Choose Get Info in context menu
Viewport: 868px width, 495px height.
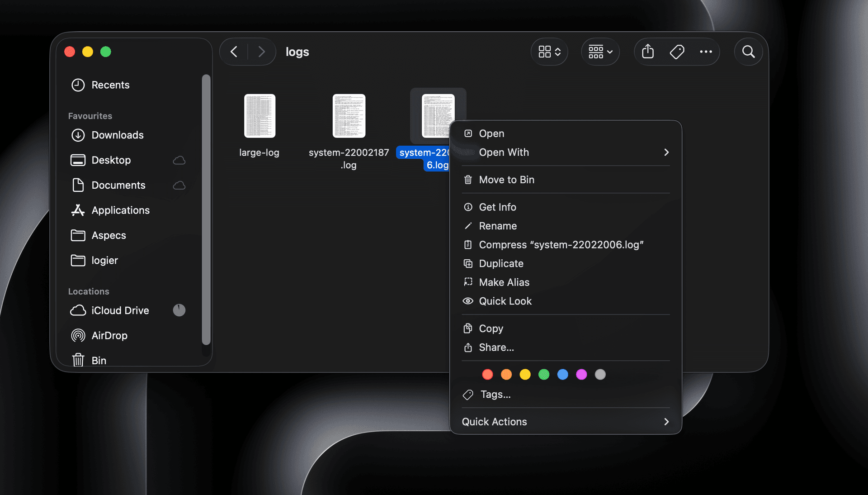pos(566,207)
